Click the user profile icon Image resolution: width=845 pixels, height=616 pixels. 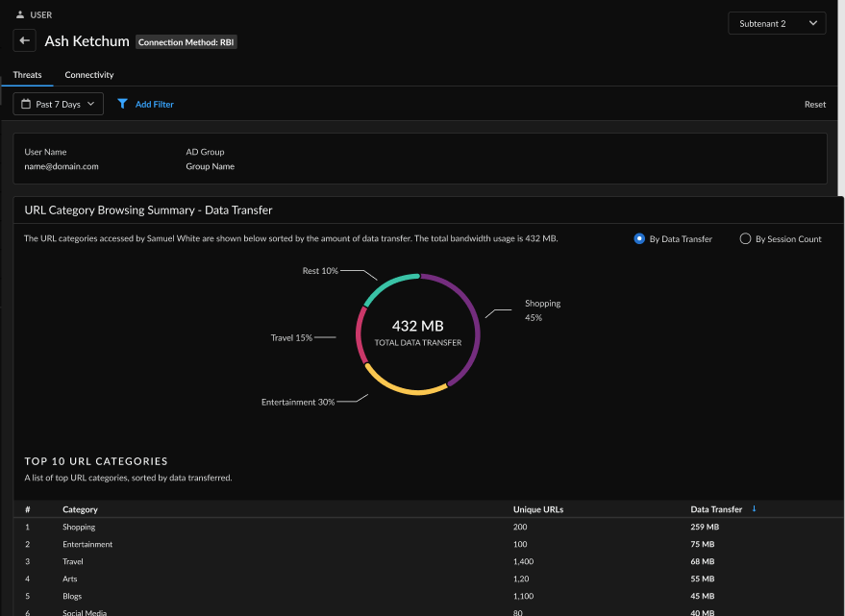20,15
